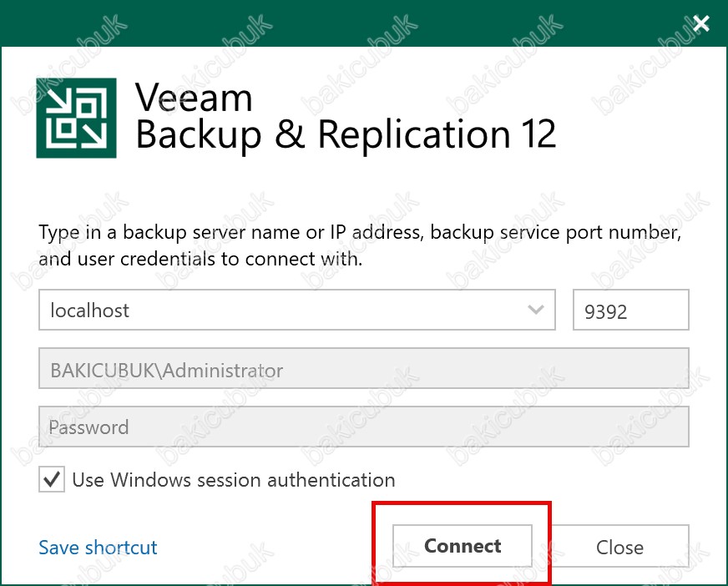Click the 'Veeam' product name text
This screenshot has width=728, height=586.
pos(194,99)
